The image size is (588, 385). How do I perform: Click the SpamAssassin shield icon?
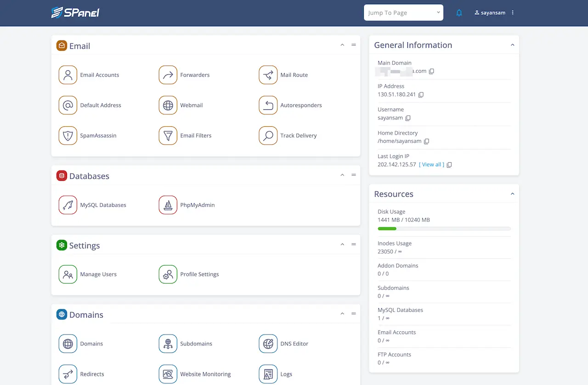(x=68, y=136)
